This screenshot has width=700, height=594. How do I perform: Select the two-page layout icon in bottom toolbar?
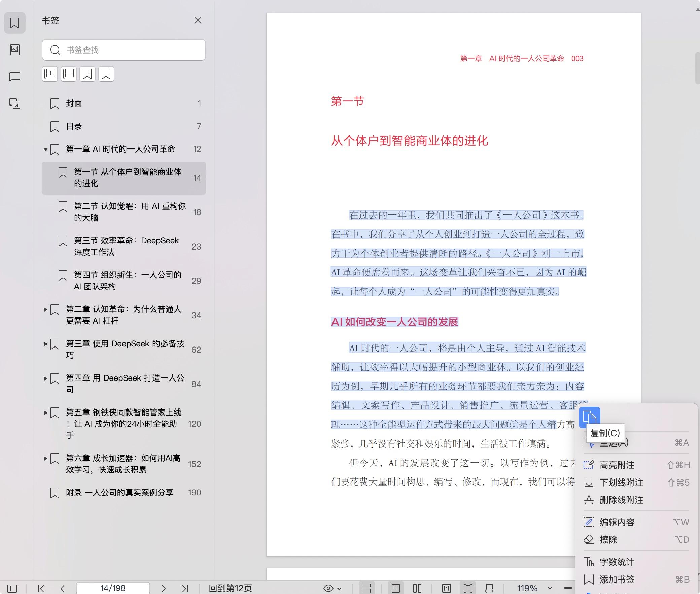tap(417, 588)
